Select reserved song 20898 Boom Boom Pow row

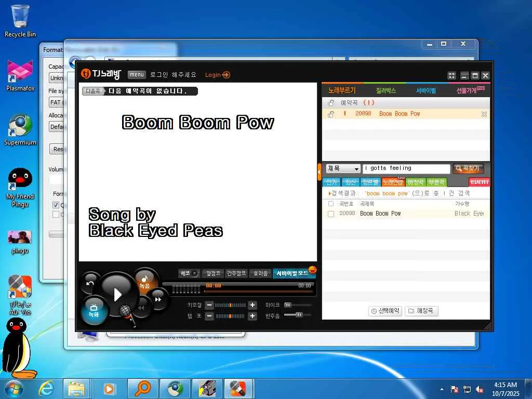(x=406, y=114)
